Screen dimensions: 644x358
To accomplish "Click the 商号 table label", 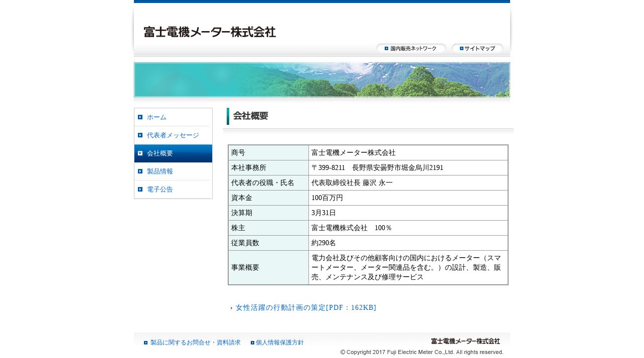I will point(268,153).
